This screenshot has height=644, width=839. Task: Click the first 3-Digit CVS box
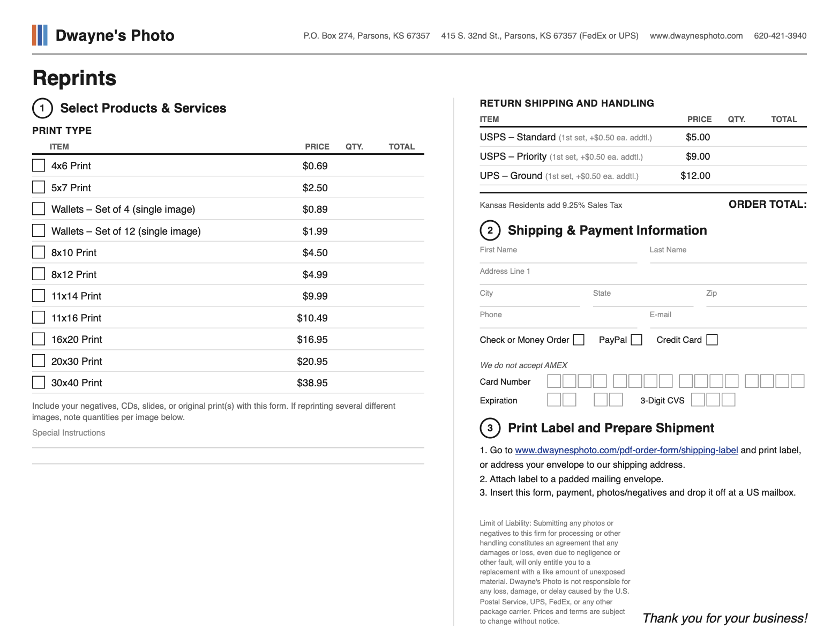(698, 400)
